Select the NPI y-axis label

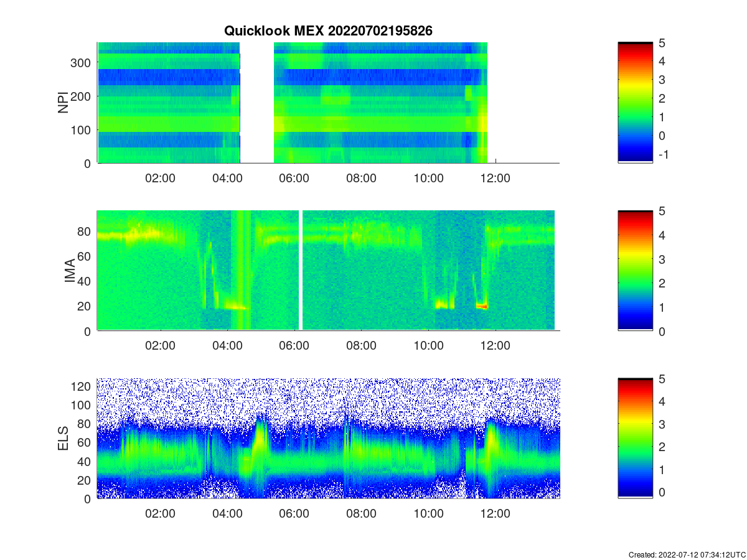[x=63, y=103]
